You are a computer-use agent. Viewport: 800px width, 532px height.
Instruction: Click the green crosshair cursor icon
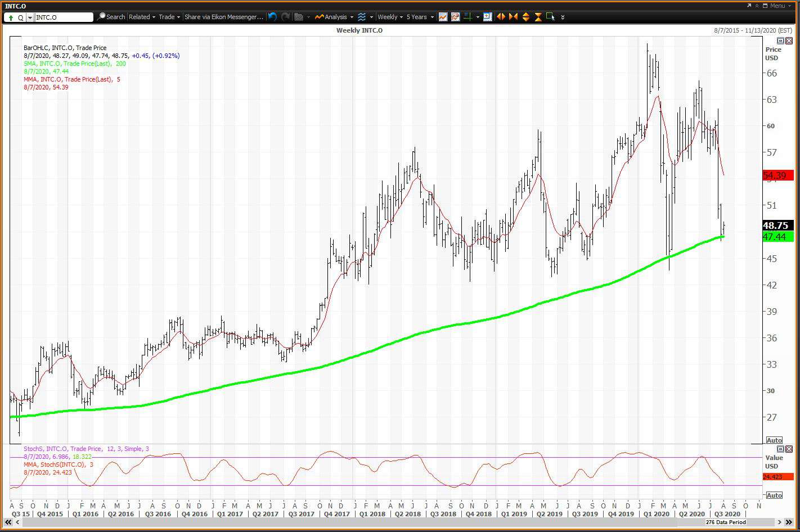(468, 17)
